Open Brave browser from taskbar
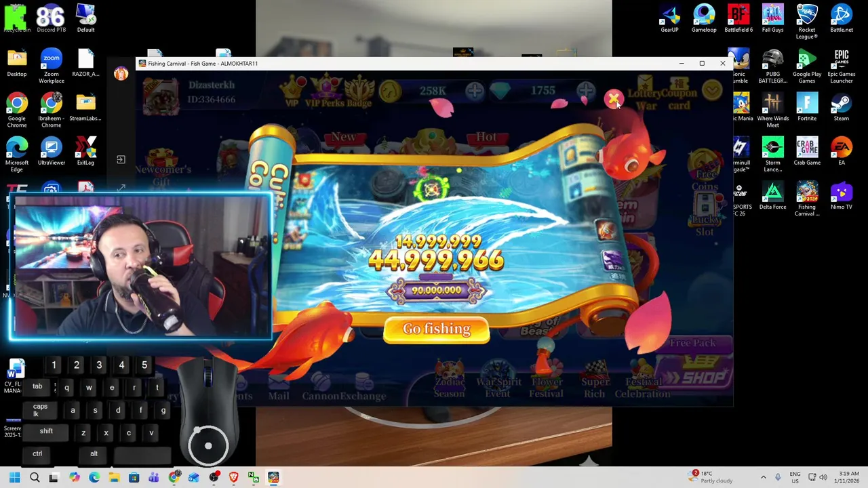The height and width of the screenshot is (488, 868). point(234,478)
